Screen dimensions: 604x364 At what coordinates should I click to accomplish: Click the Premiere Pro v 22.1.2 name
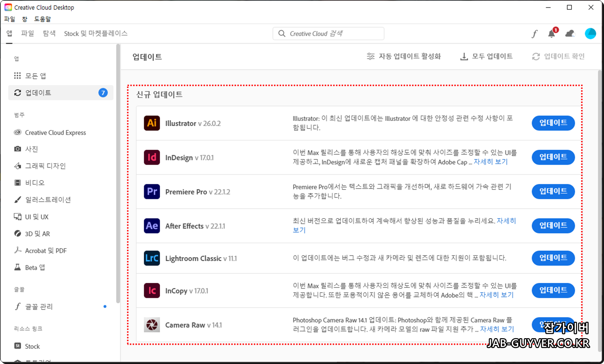(x=198, y=192)
